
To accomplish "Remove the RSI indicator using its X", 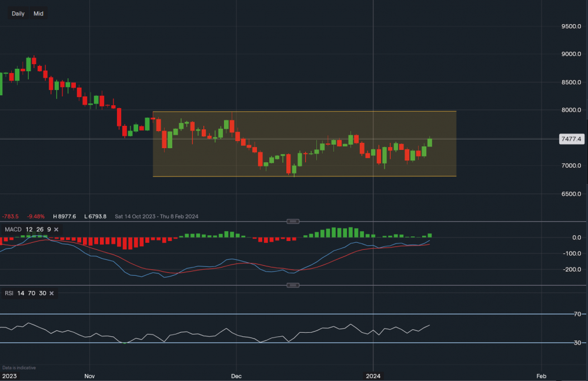I will coord(52,293).
